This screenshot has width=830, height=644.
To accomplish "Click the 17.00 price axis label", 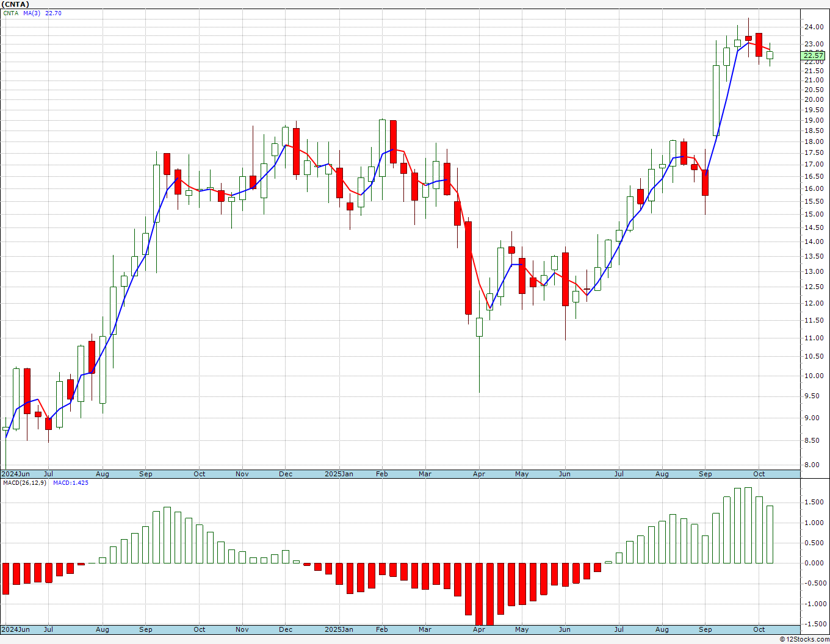I will [x=814, y=164].
